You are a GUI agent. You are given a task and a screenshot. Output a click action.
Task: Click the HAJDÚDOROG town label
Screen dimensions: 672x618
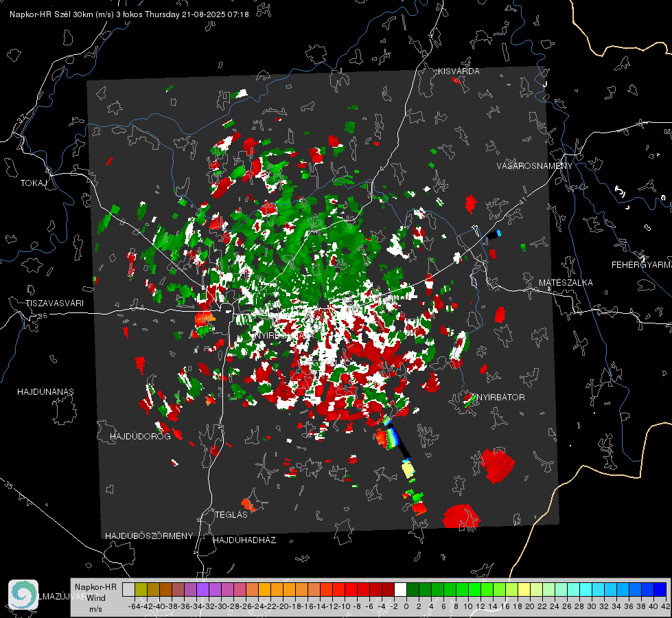140,437
